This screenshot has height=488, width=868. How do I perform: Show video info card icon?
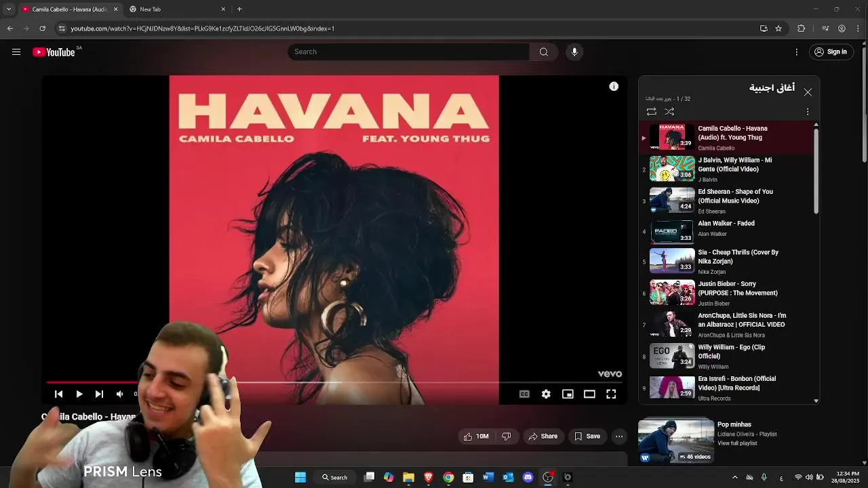point(614,86)
